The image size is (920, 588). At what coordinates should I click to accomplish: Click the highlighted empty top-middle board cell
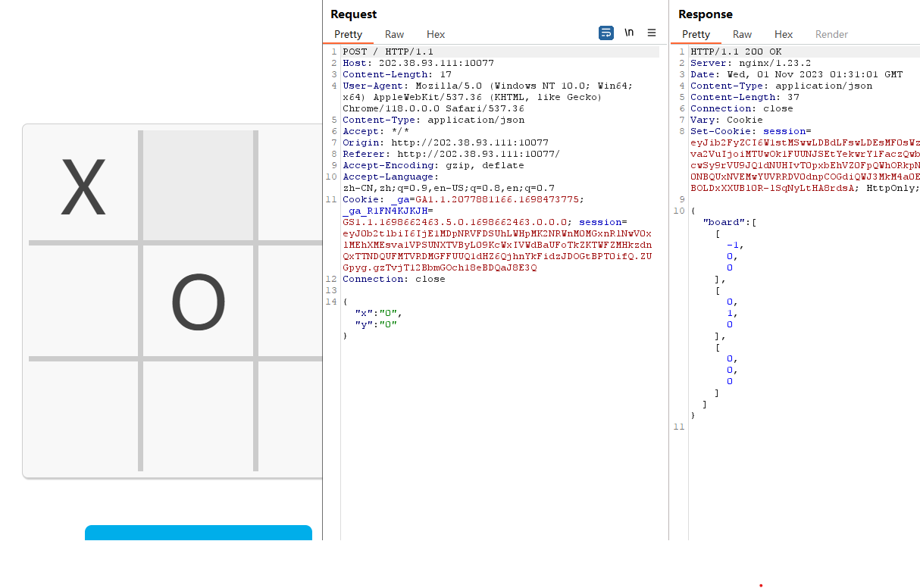198,186
